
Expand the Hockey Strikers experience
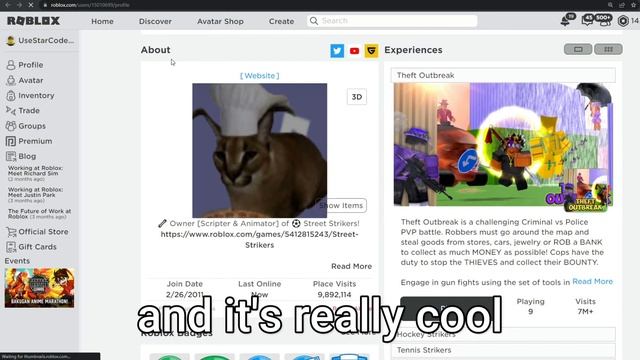pyautogui.click(x=503, y=334)
